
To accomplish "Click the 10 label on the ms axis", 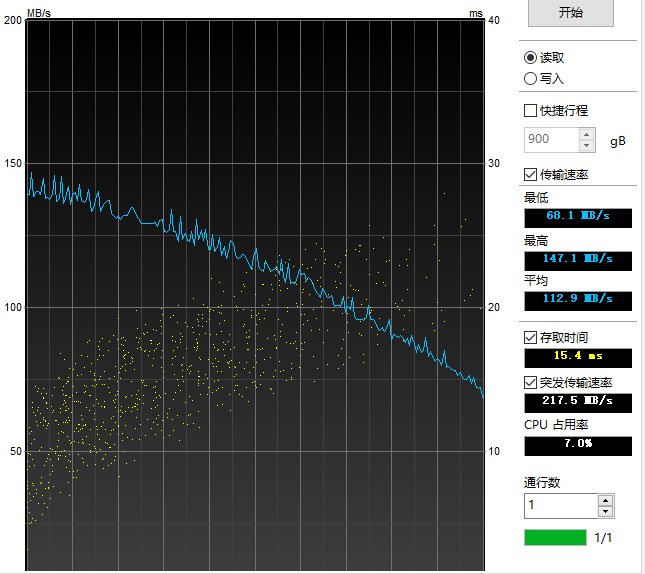I will (494, 451).
